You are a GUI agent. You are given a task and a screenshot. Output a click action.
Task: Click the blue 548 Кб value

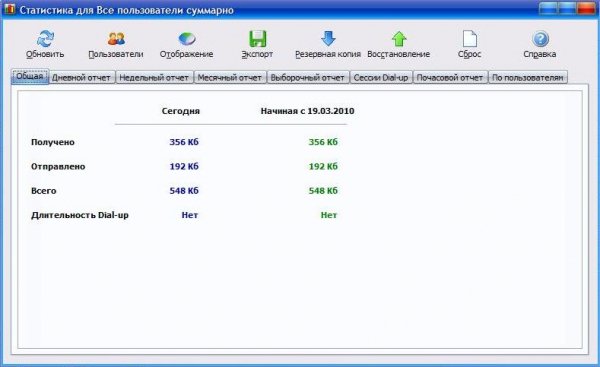click(x=184, y=191)
